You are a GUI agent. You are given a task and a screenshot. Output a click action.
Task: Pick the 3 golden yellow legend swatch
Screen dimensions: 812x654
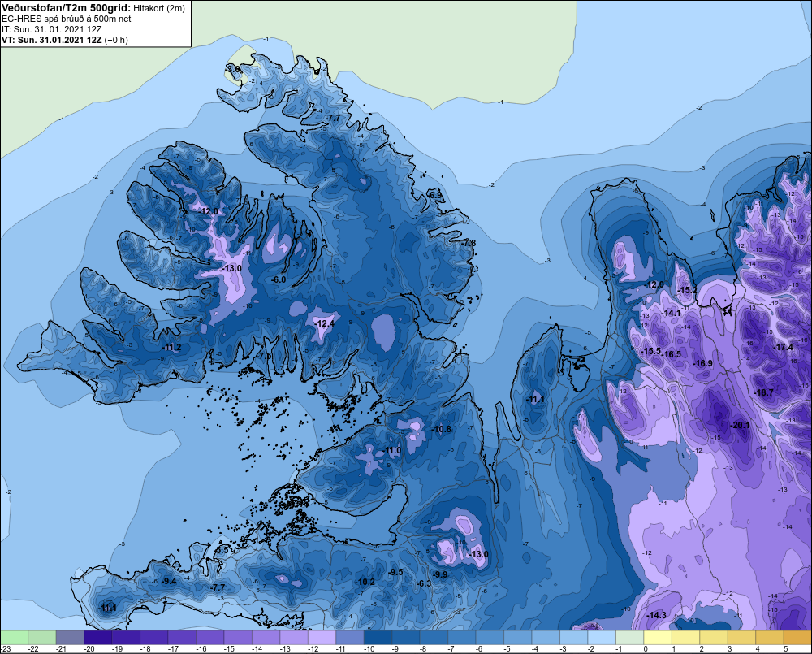click(741, 638)
